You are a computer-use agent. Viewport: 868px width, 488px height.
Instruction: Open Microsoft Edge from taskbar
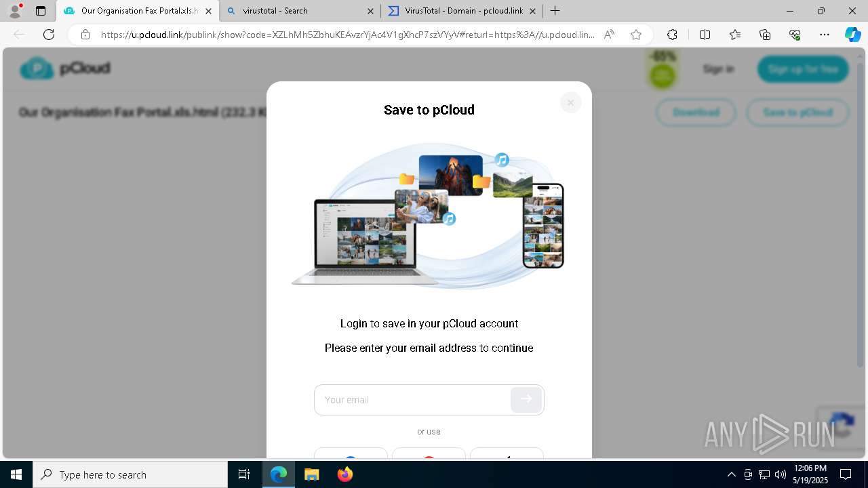point(279,474)
